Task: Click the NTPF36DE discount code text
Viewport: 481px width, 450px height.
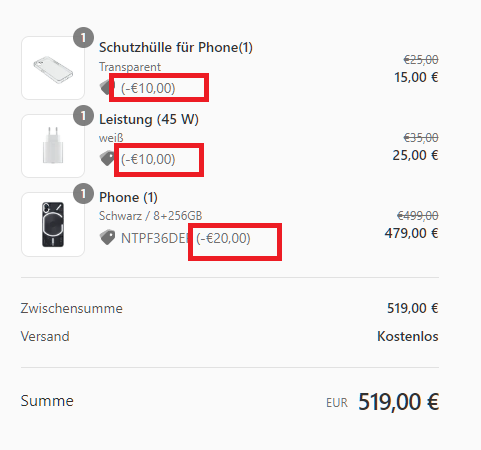Action: point(155,238)
